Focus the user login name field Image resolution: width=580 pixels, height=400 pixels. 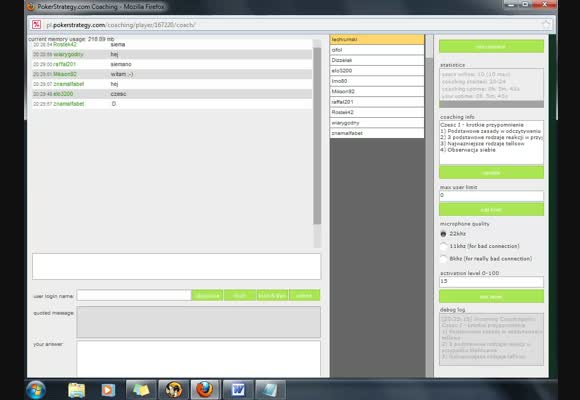tap(134, 295)
